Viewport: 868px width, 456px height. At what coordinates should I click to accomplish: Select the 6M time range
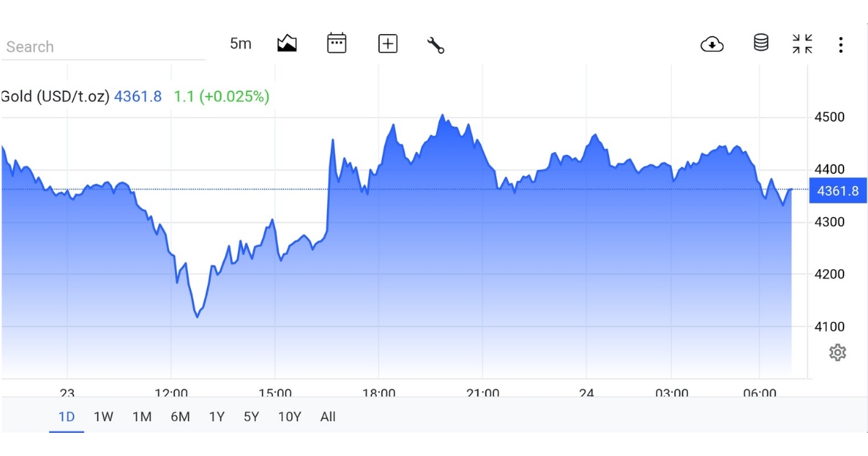click(x=180, y=417)
